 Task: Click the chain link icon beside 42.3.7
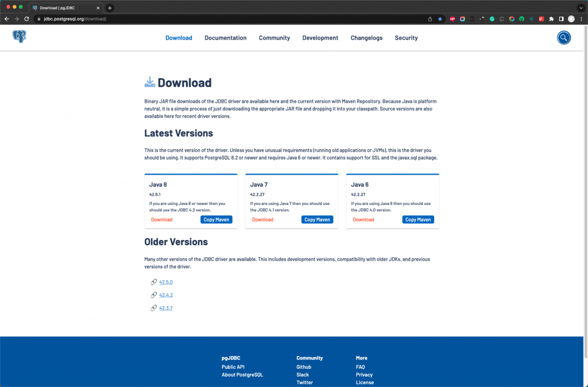tap(153, 308)
